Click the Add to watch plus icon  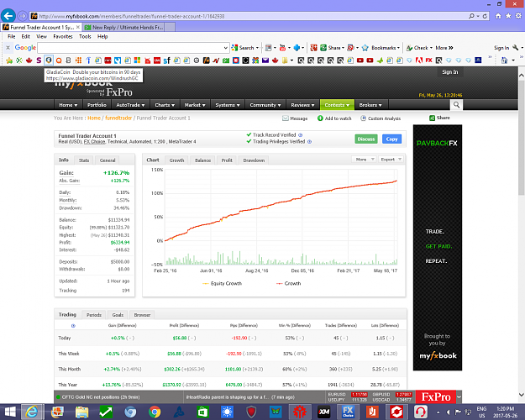point(320,118)
